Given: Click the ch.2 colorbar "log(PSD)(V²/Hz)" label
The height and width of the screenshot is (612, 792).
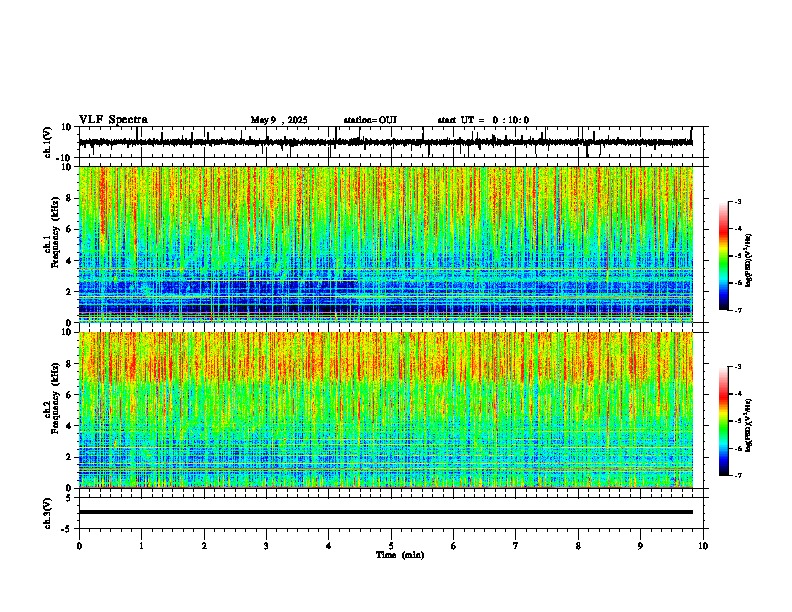Looking at the screenshot, I should (749, 425).
